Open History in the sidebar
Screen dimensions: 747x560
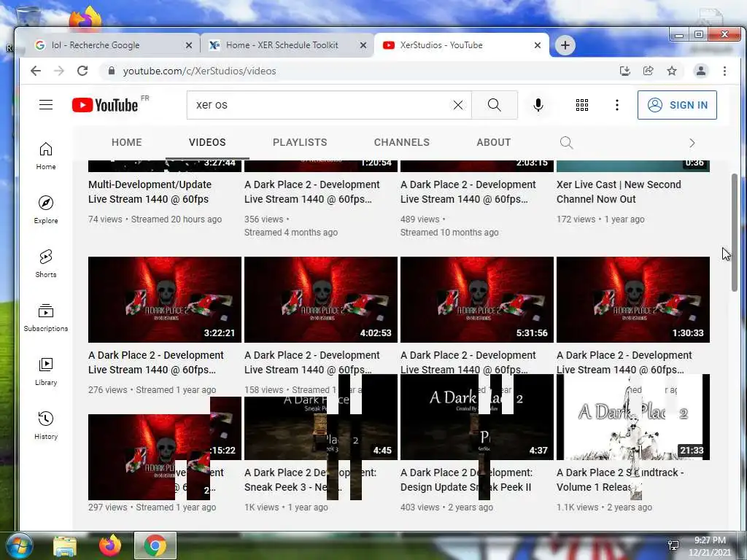coord(46,425)
